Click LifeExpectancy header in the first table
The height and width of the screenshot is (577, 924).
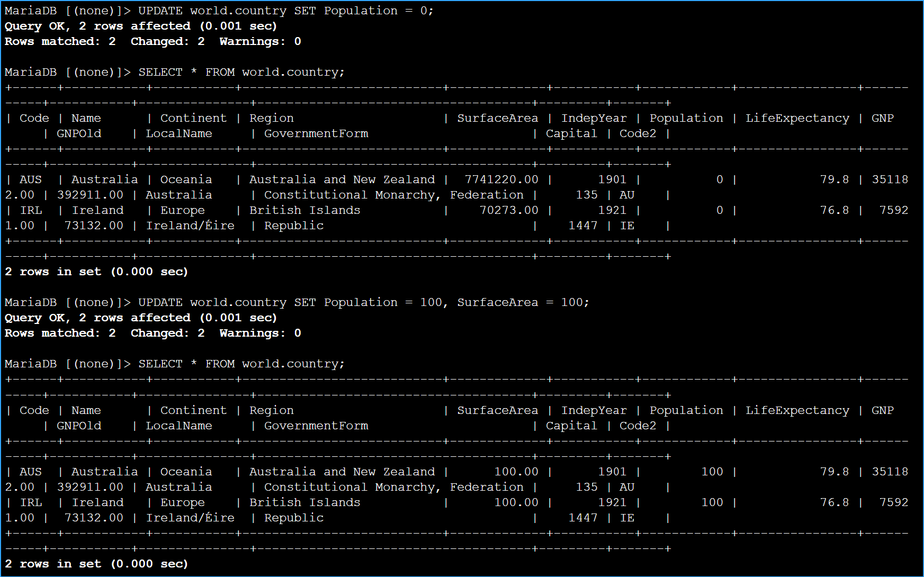797,118
